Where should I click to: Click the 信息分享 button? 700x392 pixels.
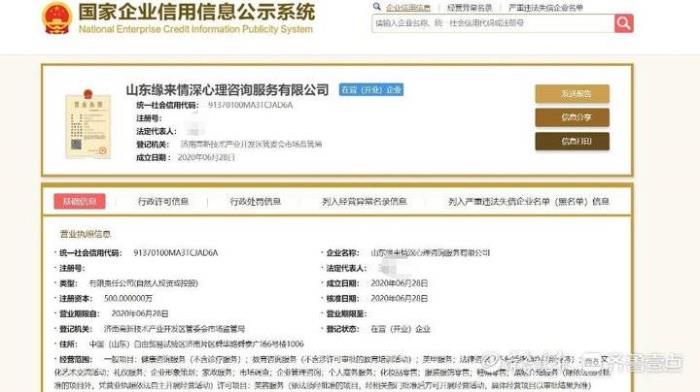pyautogui.click(x=572, y=117)
